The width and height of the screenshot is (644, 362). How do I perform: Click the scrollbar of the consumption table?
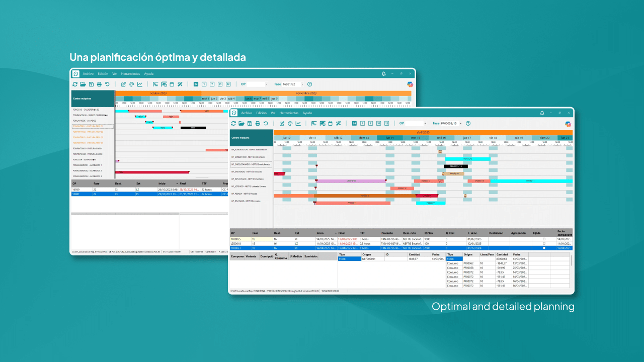pyautogui.click(x=571, y=260)
